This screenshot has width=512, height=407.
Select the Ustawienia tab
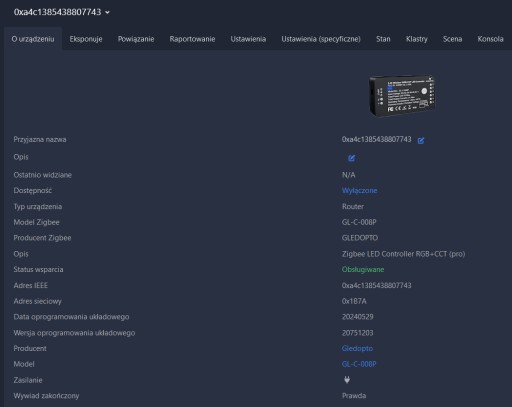coord(248,39)
